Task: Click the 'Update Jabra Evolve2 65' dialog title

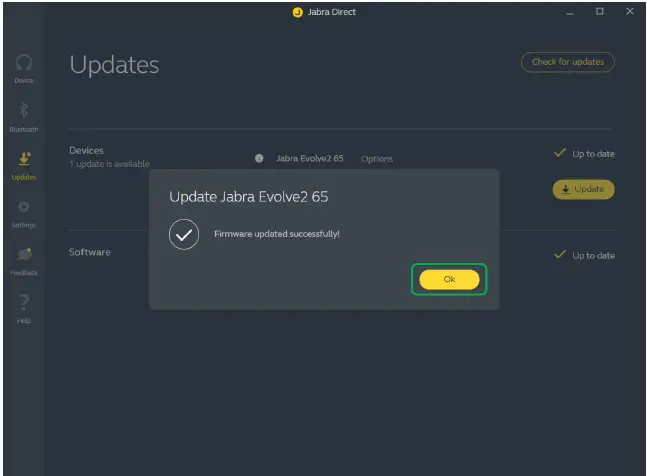Action: 248,197
